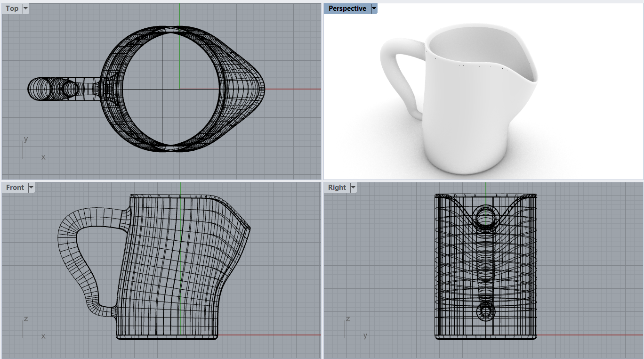
Task: Activate the Perspective viewport title
Action: tap(347, 8)
